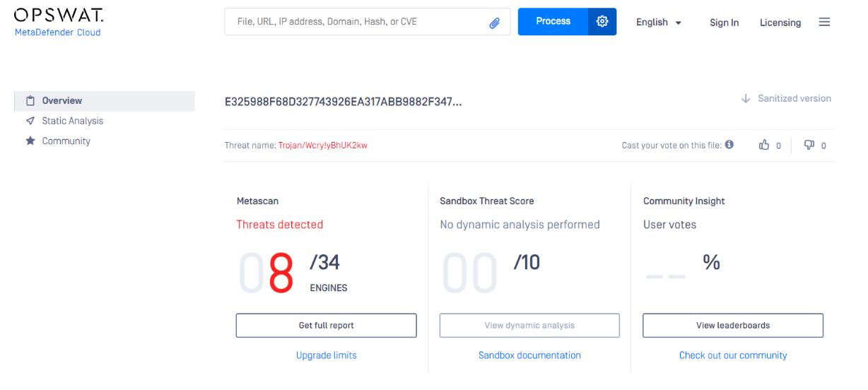Open the Overview sidebar tab

62,101
